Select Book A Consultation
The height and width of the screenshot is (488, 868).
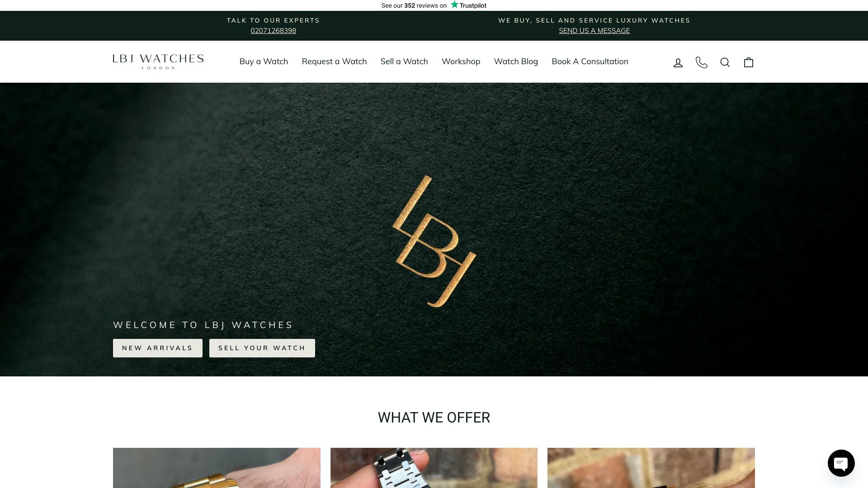pos(590,61)
